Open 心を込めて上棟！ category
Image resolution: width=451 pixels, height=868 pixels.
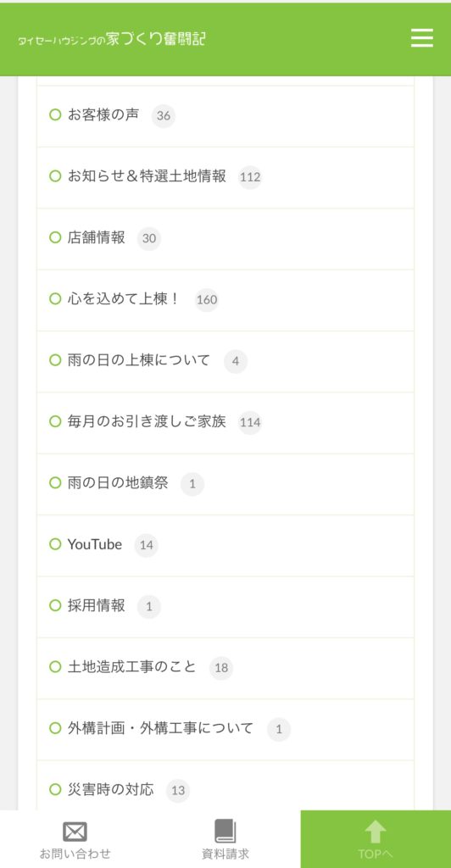[x=124, y=299]
